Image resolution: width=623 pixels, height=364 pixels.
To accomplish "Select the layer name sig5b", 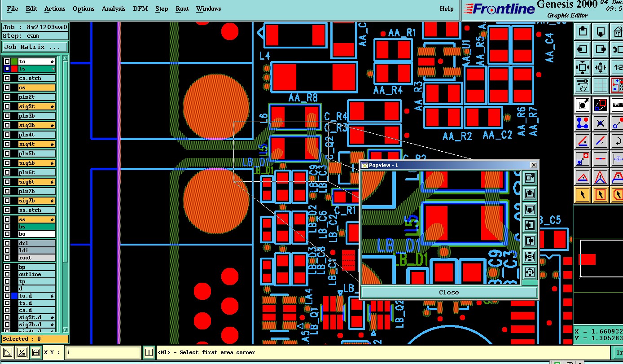I will pyautogui.click(x=37, y=163).
